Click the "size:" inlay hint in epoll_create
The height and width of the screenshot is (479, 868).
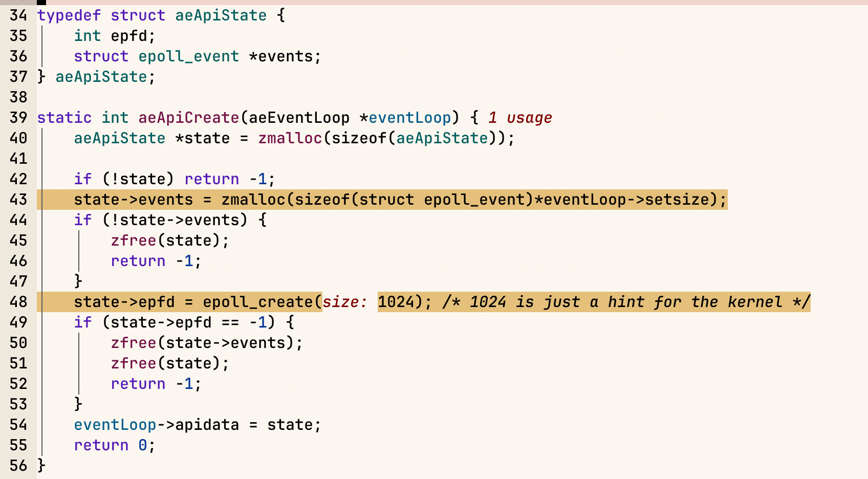coord(344,302)
